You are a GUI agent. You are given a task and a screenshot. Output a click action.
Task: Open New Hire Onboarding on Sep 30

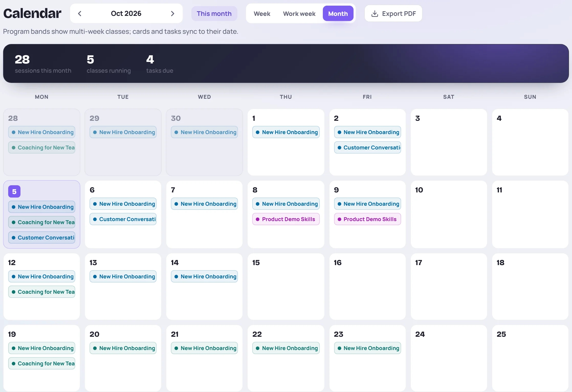tap(204, 132)
